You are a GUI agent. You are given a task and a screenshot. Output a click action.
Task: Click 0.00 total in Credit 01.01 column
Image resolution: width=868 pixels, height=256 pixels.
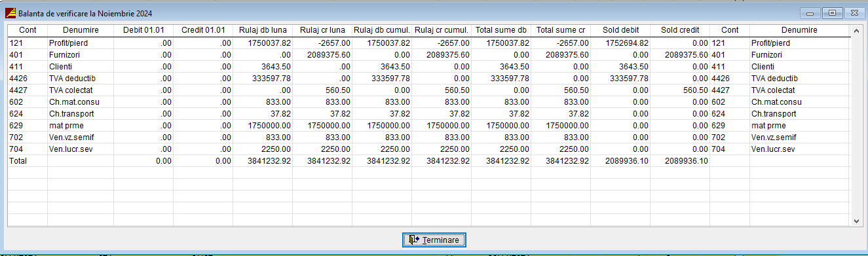point(224,161)
